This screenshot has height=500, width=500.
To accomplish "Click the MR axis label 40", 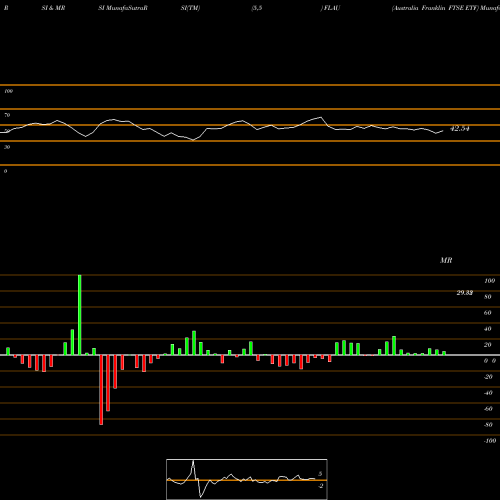I will [488, 329].
